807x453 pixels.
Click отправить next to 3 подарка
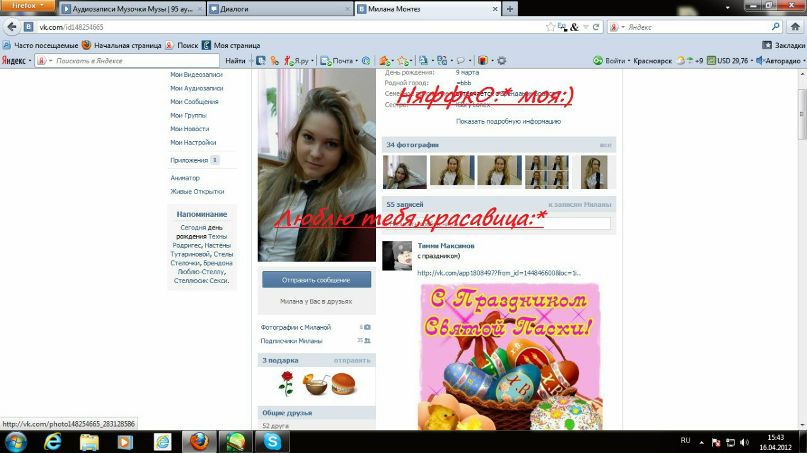[352, 360]
